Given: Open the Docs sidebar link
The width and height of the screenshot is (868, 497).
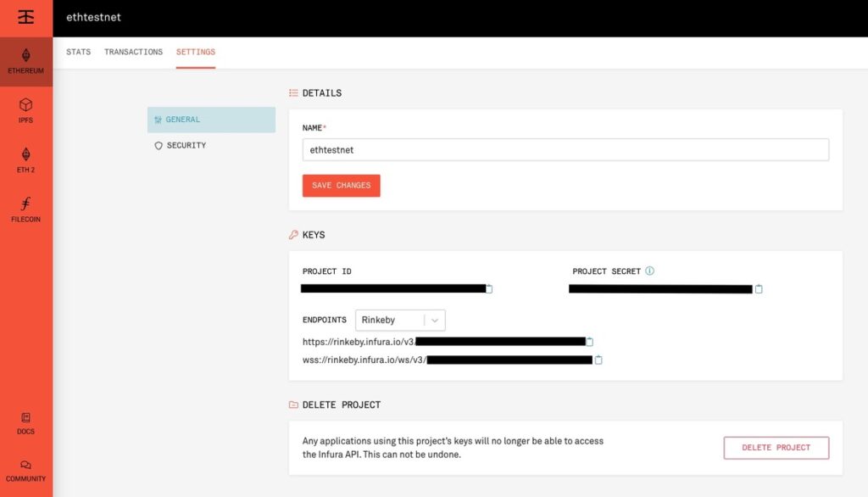Looking at the screenshot, I should (26, 423).
